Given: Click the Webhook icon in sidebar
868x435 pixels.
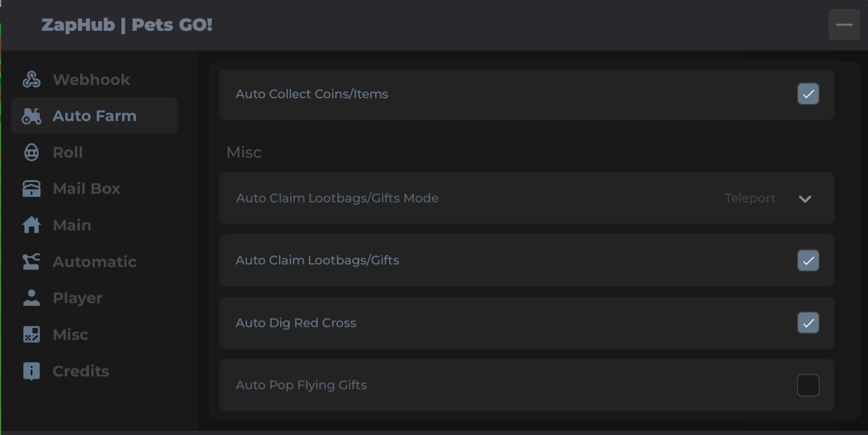Looking at the screenshot, I should click(x=31, y=80).
